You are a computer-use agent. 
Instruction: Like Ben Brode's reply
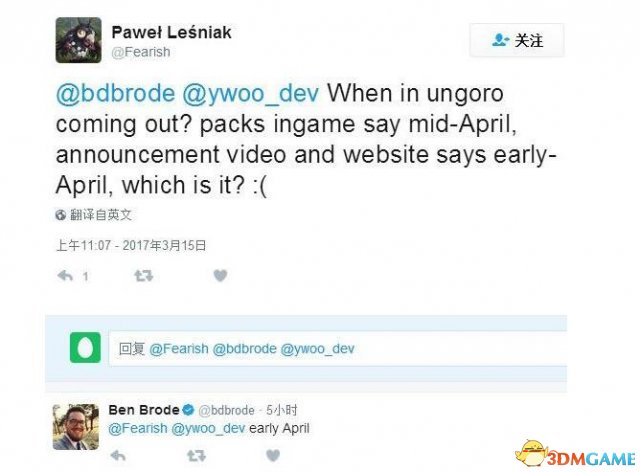click(x=273, y=455)
